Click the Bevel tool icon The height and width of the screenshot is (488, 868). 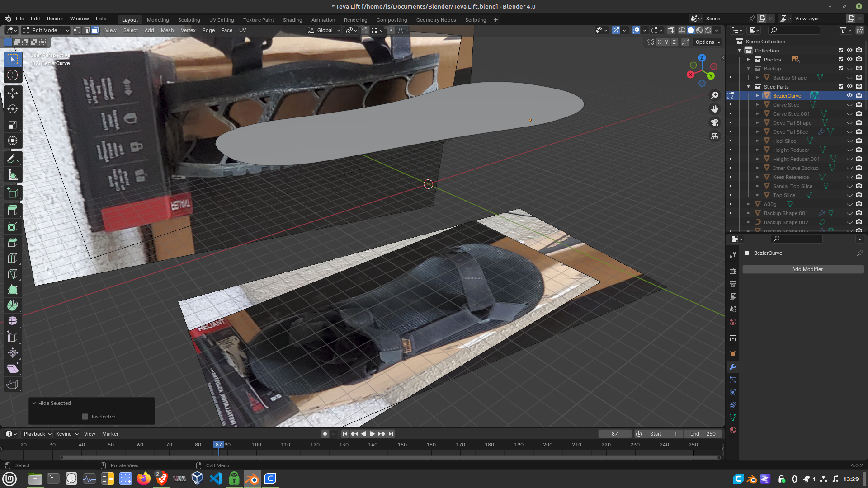pyautogui.click(x=13, y=242)
